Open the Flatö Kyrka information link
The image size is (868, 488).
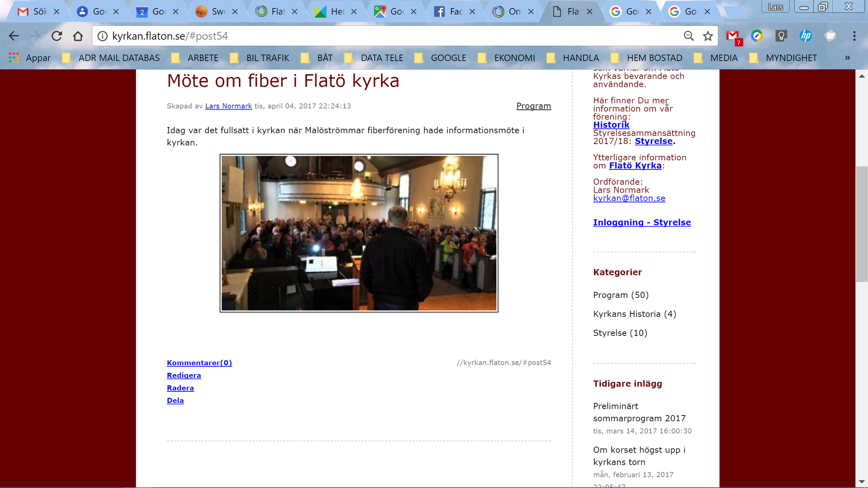click(x=635, y=166)
